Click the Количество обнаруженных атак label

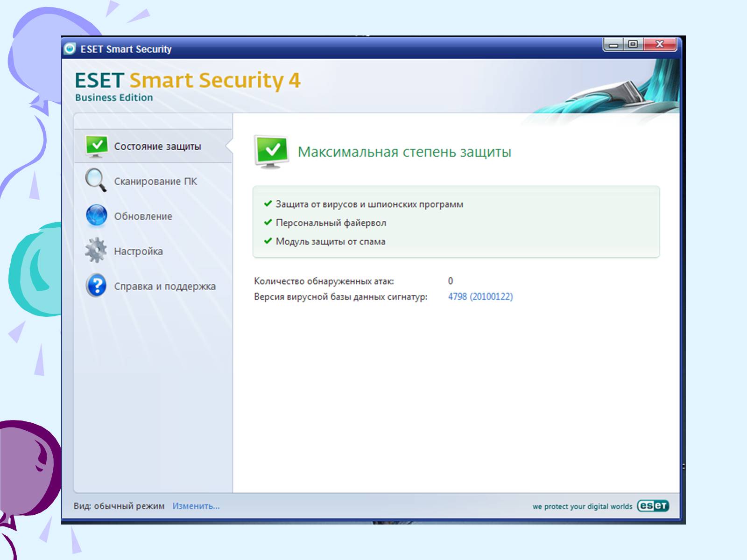point(324,281)
